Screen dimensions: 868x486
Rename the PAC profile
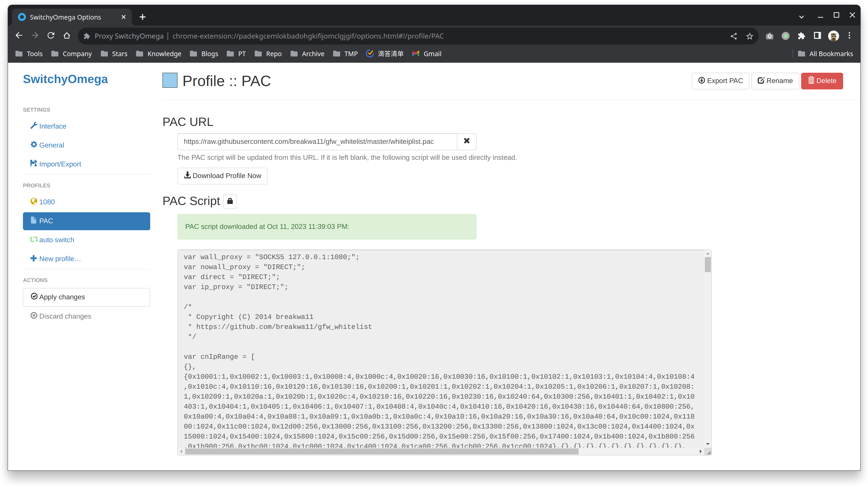tap(775, 81)
